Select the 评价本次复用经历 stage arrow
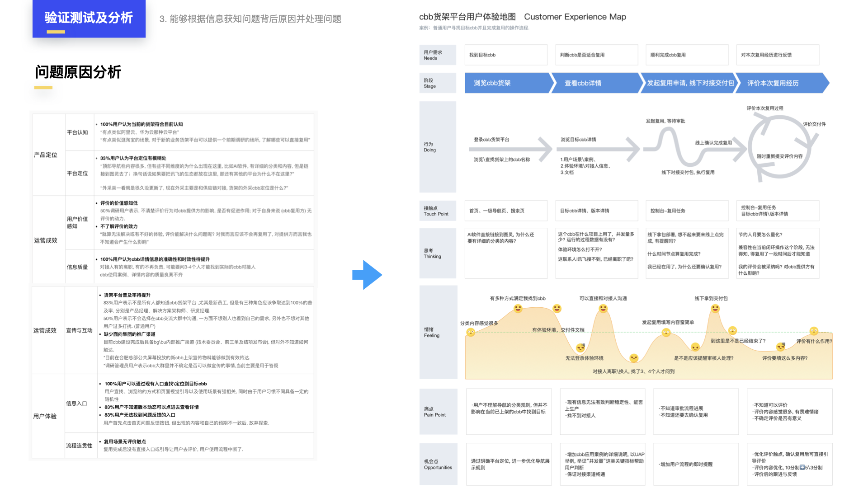 tap(783, 83)
